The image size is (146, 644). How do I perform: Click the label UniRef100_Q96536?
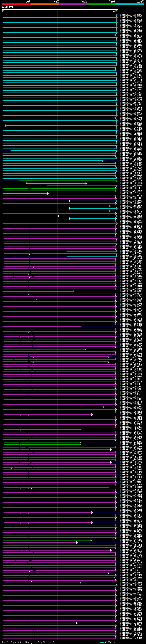point(131,82)
